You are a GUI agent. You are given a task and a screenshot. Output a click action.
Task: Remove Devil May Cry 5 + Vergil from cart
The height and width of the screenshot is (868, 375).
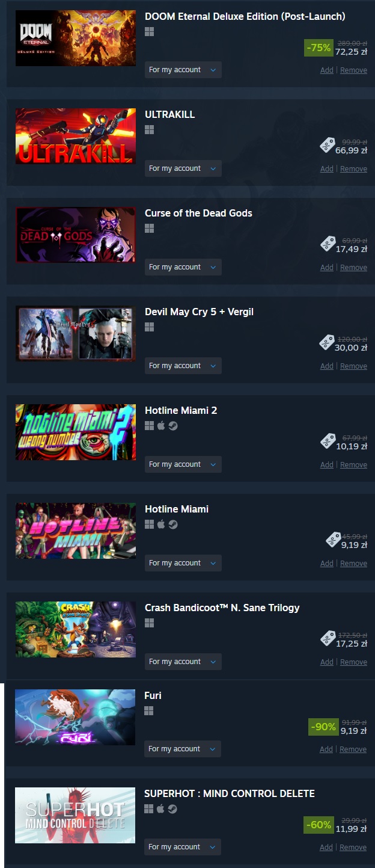point(353,366)
